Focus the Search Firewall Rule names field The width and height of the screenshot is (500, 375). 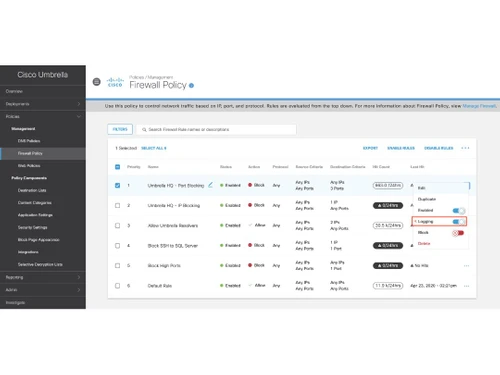[216, 129]
